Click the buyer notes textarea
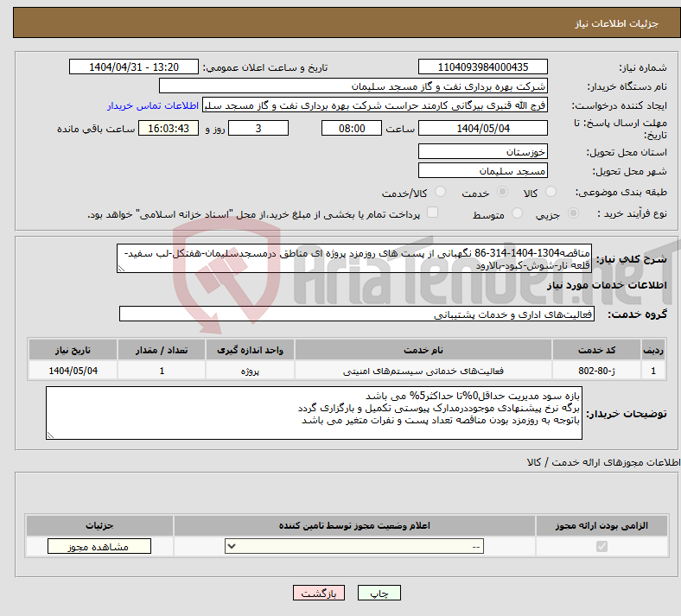This screenshot has height=616, width=681. point(314,413)
